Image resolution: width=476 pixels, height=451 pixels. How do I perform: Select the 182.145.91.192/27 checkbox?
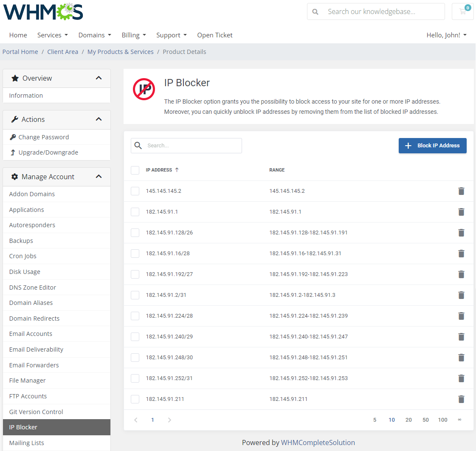pos(135,274)
